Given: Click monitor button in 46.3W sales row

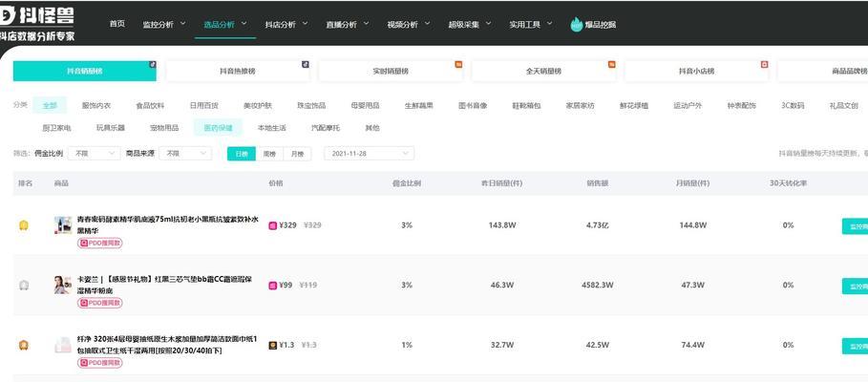Looking at the screenshot, I should 855,286.
